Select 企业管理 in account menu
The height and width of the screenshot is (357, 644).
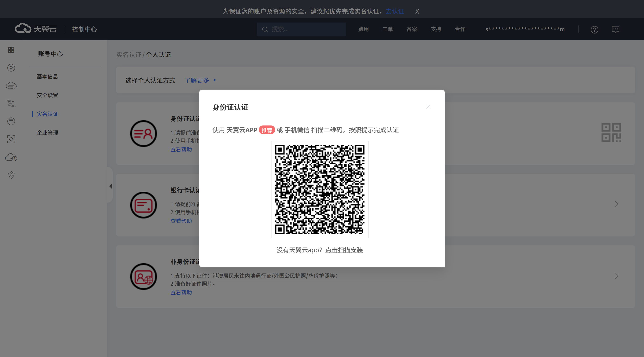click(47, 133)
